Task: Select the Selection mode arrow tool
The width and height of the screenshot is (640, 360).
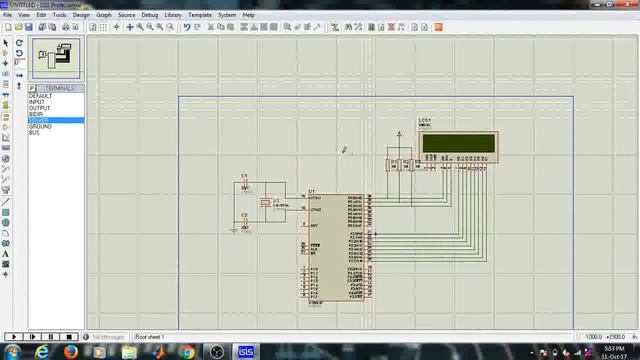Action: 6,43
